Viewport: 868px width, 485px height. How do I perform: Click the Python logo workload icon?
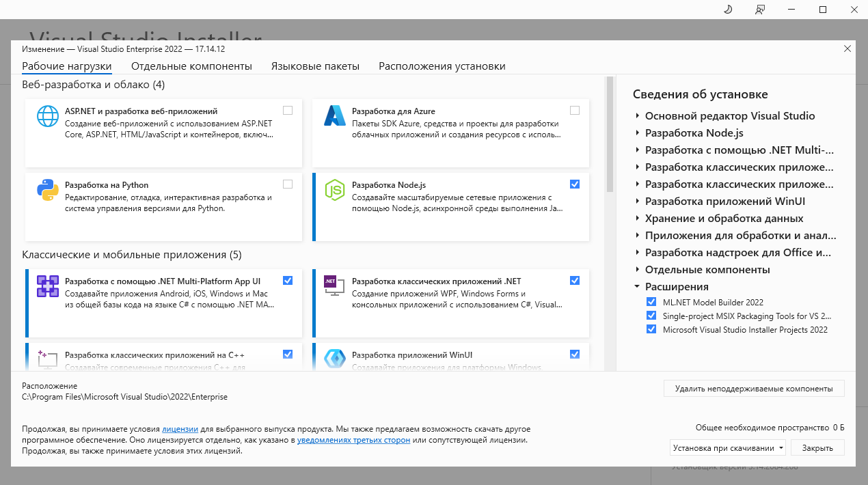[x=48, y=190]
